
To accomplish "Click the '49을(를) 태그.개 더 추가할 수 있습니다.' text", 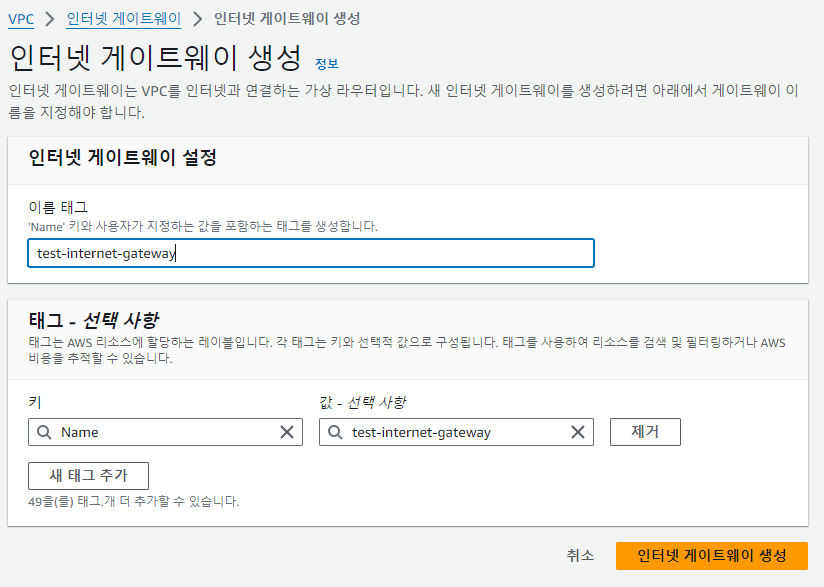I will (133, 501).
